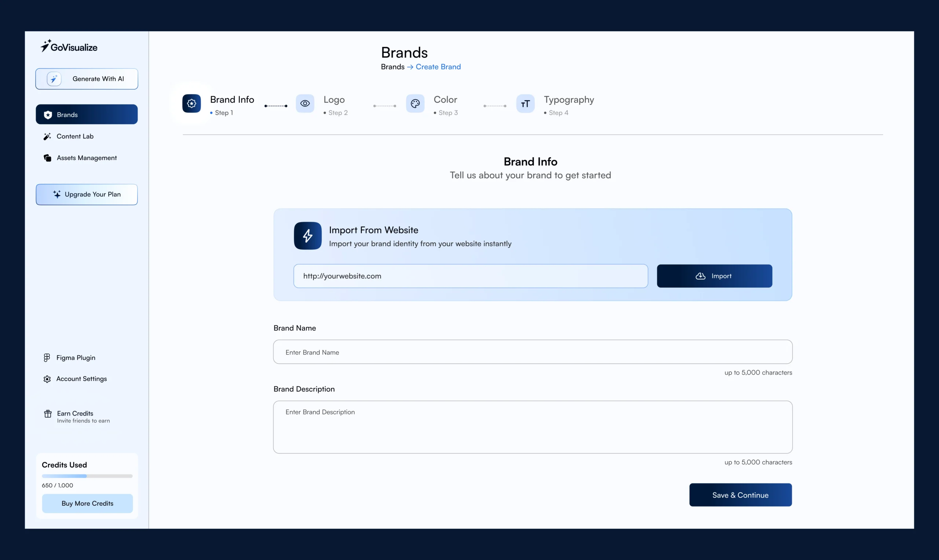Click the Figma Plugin icon
939x560 pixels.
tap(47, 357)
